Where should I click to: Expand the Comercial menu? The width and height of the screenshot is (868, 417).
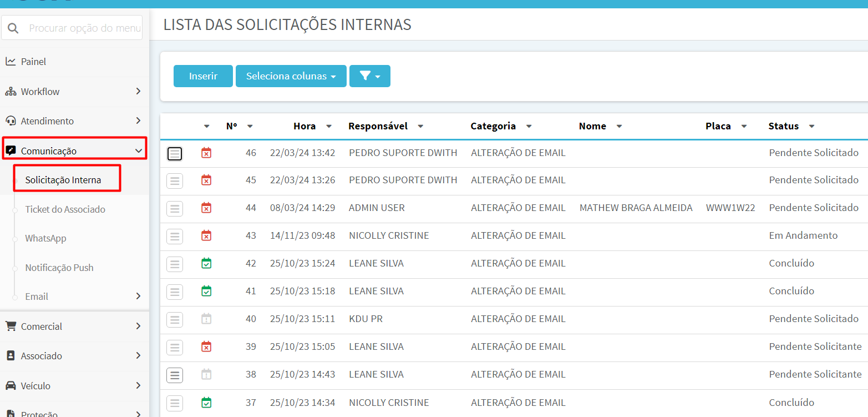74,326
